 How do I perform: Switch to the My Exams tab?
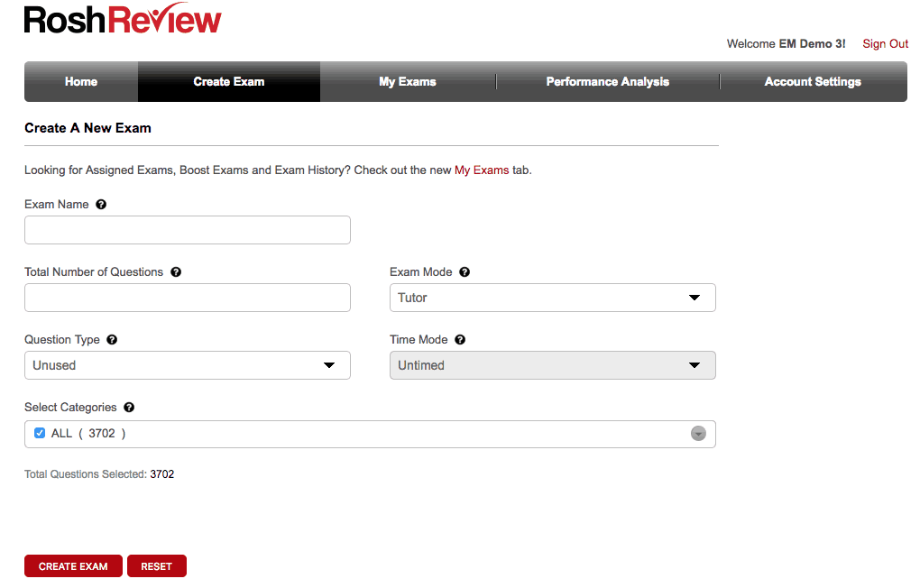pyautogui.click(x=407, y=81)
